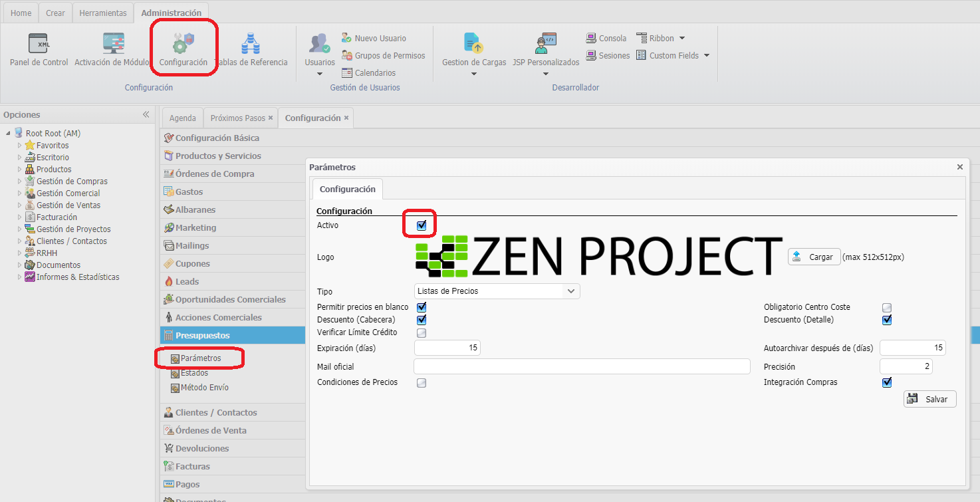Image resolution: width=980 pixels, height=502 pixels.
Task: Create a Nuevo Usuario
Action: click(x=374, y=39)
